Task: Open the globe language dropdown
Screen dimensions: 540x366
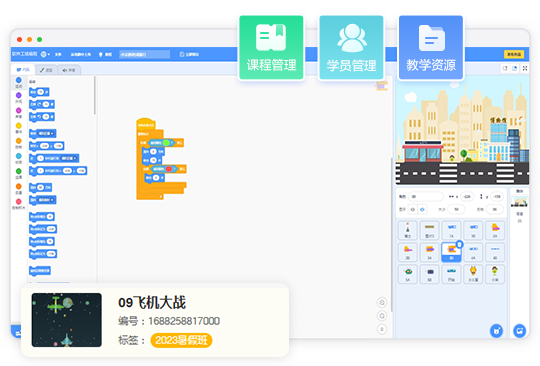Action: click(x=45, y=54)
